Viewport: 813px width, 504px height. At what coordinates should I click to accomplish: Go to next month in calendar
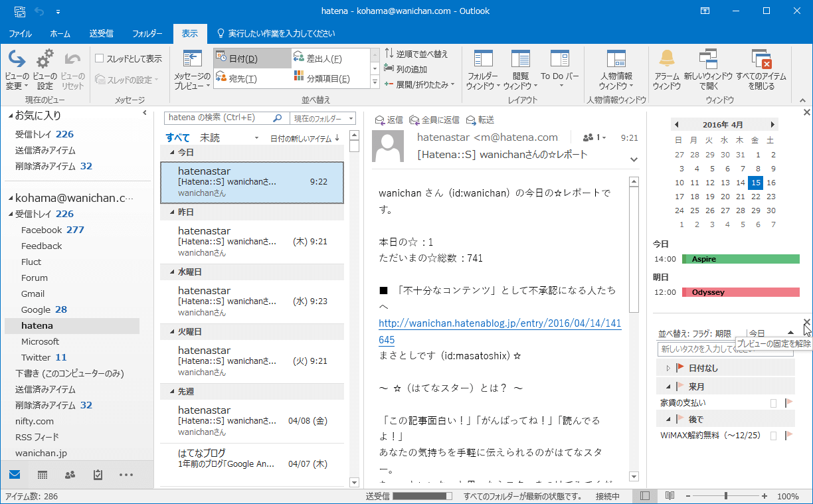pyautogui.click(x=772, y=125)
